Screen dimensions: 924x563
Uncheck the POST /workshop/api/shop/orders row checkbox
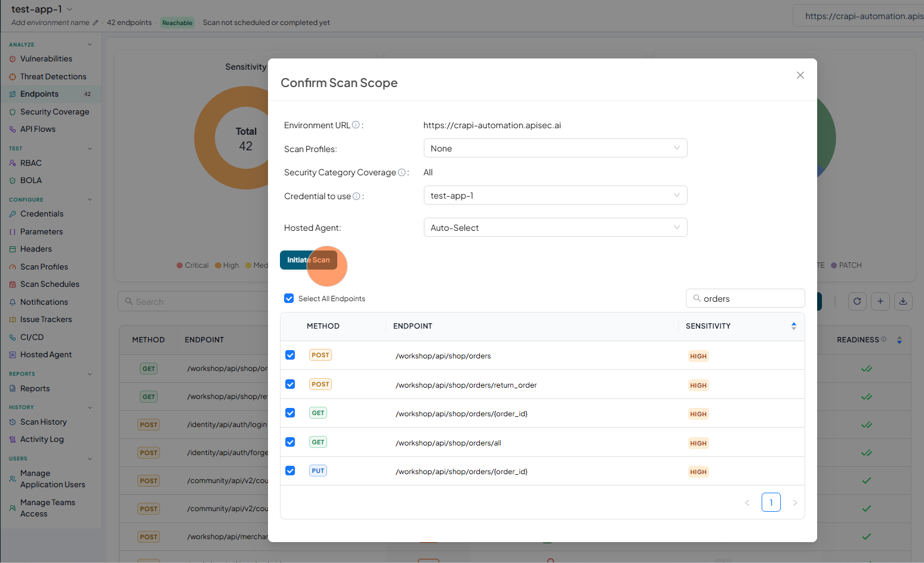click(x=290, y=355)
